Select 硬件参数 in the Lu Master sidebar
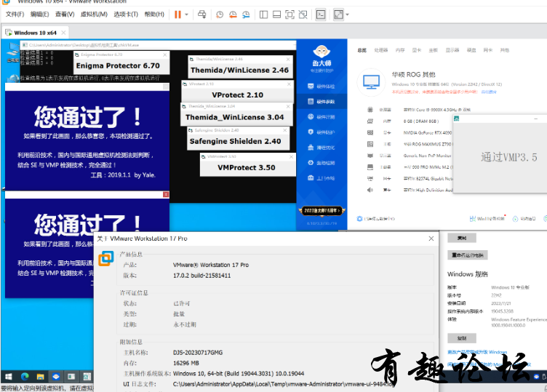This screenshot has height=392, width=547. coord(322,102)
